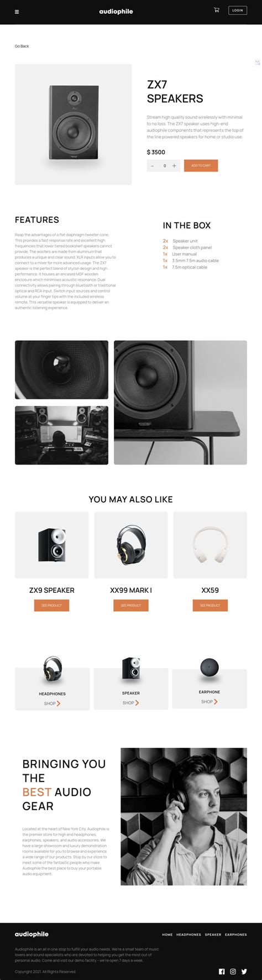Click the ZX7 speaker product image

click(x=74, y=124)
